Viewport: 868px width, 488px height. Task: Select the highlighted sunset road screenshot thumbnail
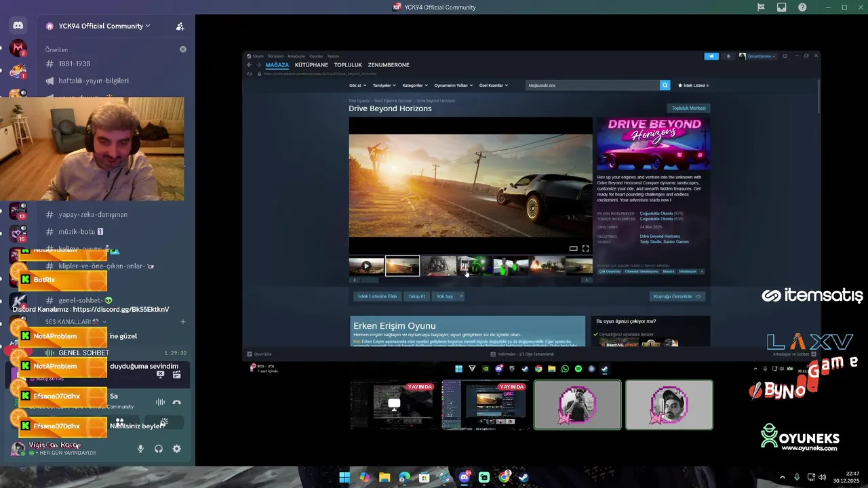point(402,266)
